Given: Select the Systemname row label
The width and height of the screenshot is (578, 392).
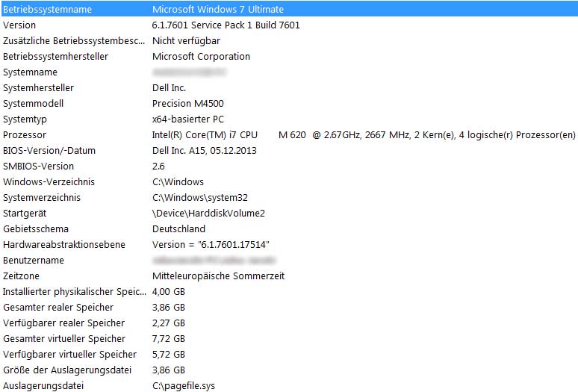Looking at the screenshot, I should 30,72.
